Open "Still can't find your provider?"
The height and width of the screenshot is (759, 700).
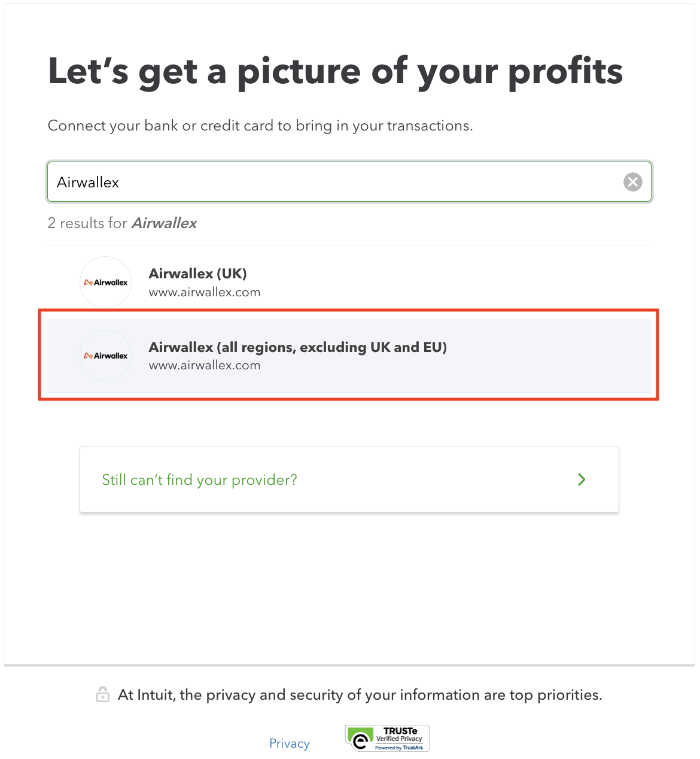coord(200,479)
